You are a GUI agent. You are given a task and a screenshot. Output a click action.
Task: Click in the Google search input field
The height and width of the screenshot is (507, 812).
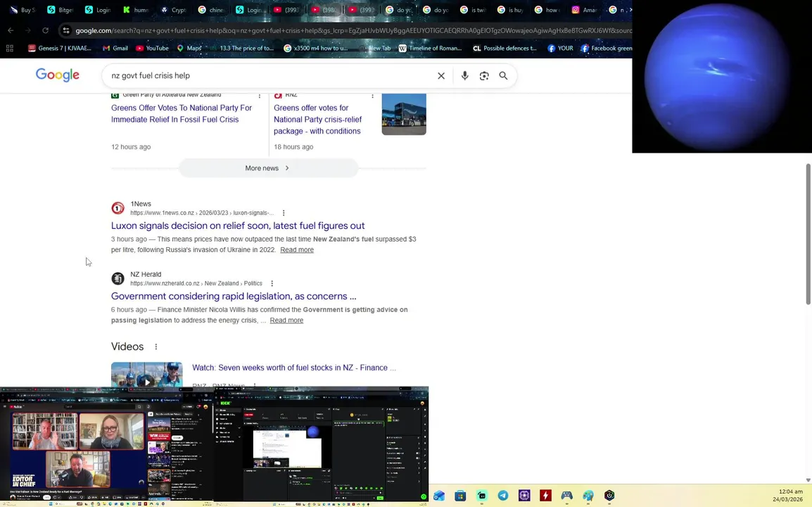point(269,75)
